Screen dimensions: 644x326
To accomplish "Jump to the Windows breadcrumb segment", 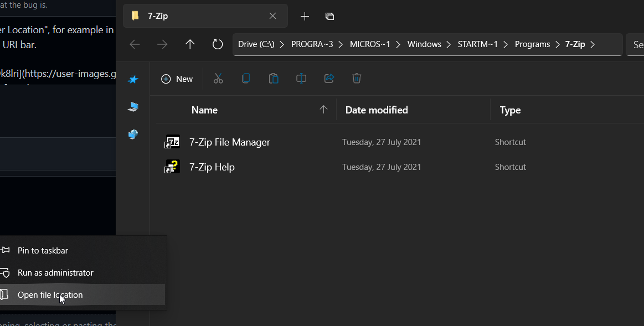I will 424,44.
